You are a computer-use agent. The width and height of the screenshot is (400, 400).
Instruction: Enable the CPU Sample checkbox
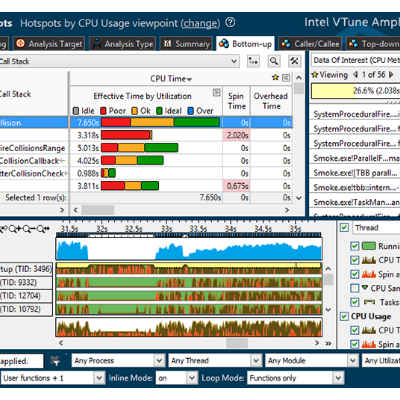(355, 288)
